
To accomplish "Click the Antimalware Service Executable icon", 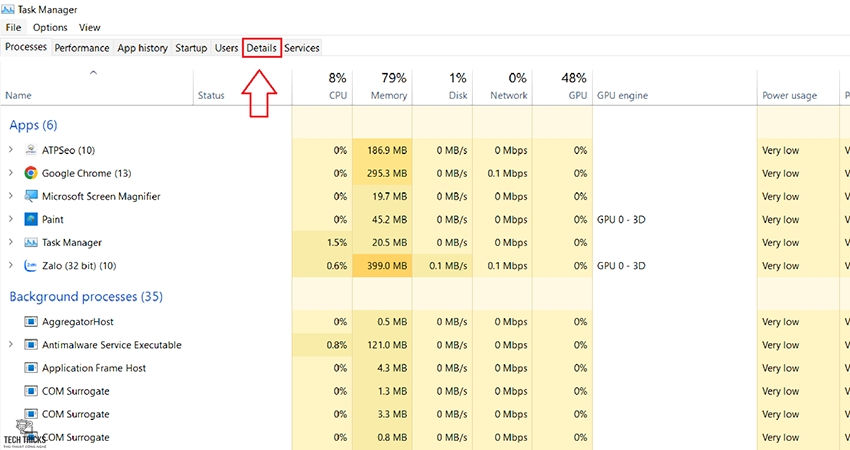I will 31,345.
